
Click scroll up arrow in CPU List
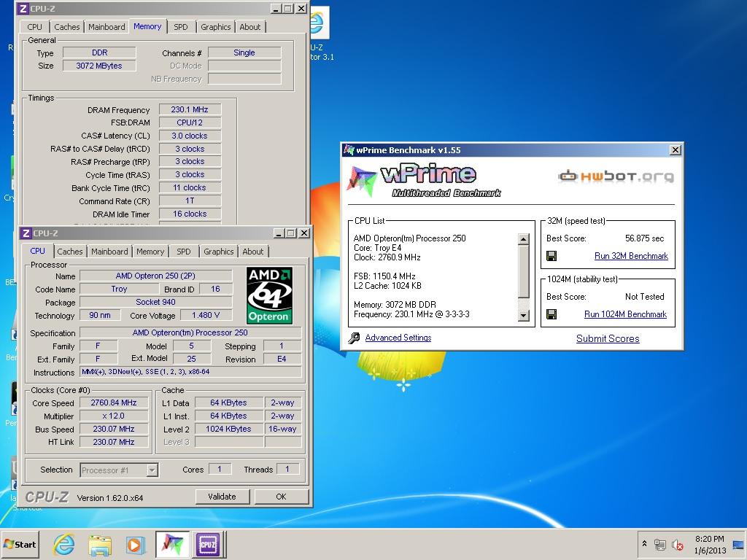[523, 239]
